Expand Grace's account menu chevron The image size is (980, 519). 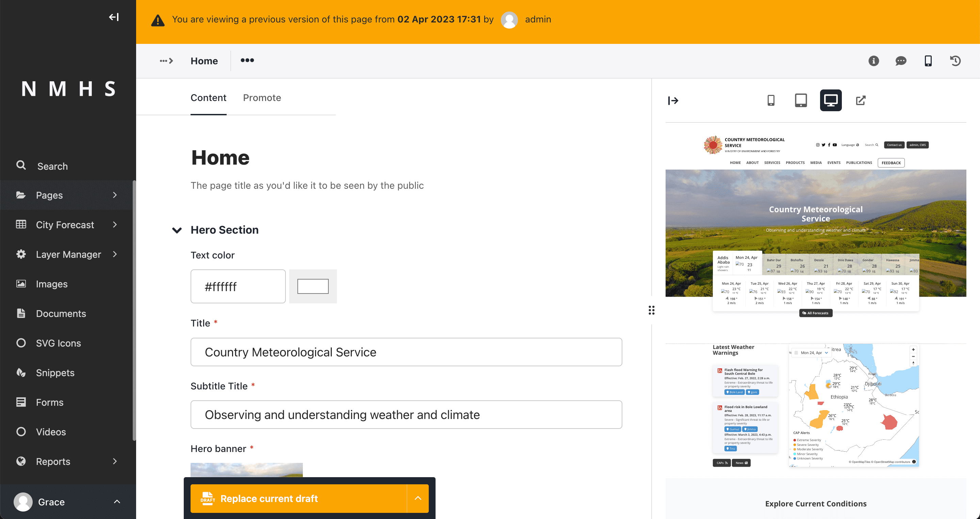click(117, 502)
